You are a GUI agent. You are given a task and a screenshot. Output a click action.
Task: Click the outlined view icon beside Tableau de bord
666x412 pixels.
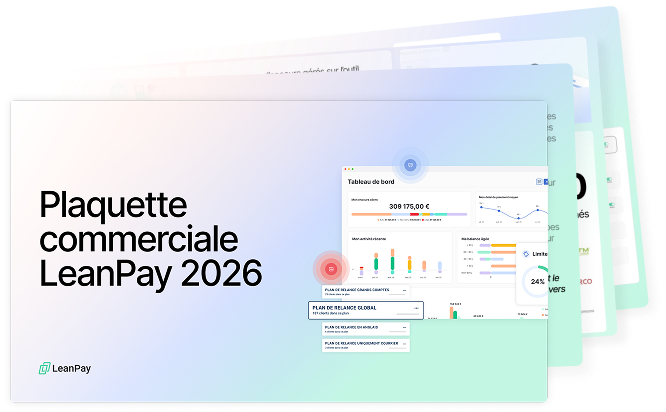click(x=539, y=182)
